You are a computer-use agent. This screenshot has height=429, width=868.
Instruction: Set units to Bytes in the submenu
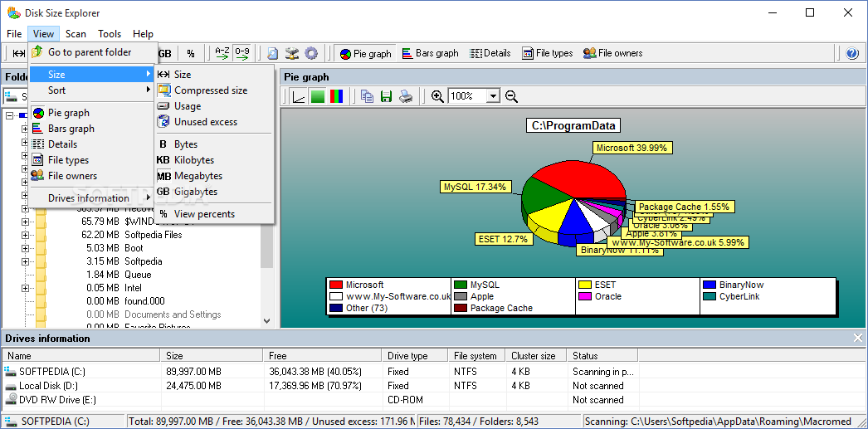pyautogui.click(x=213, y=144)
